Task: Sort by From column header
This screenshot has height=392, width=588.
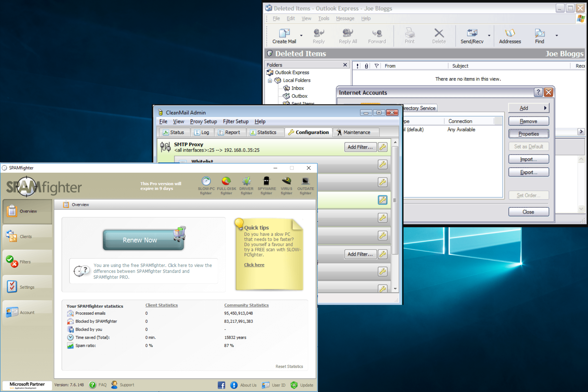Action: tap(415, 66)
